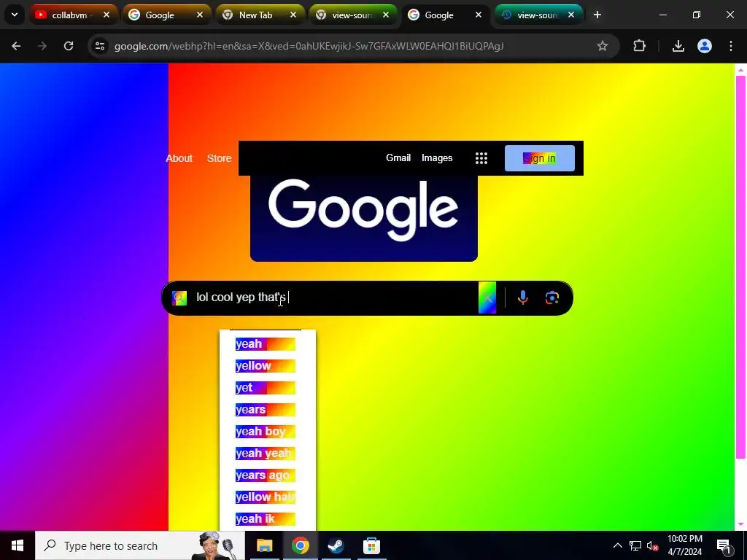This screenshot has height=560, width=747.
Task: Open the Images link
Action: 437,158
